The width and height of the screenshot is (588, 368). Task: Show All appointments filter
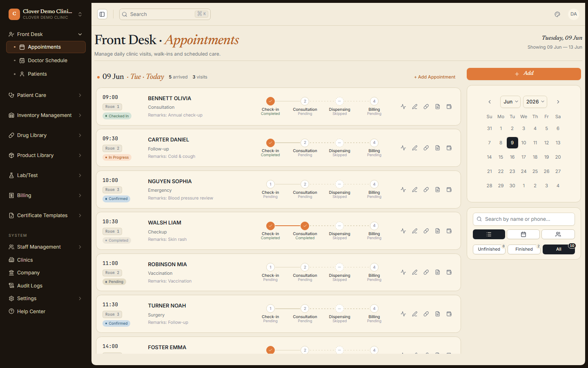point(559,249)
